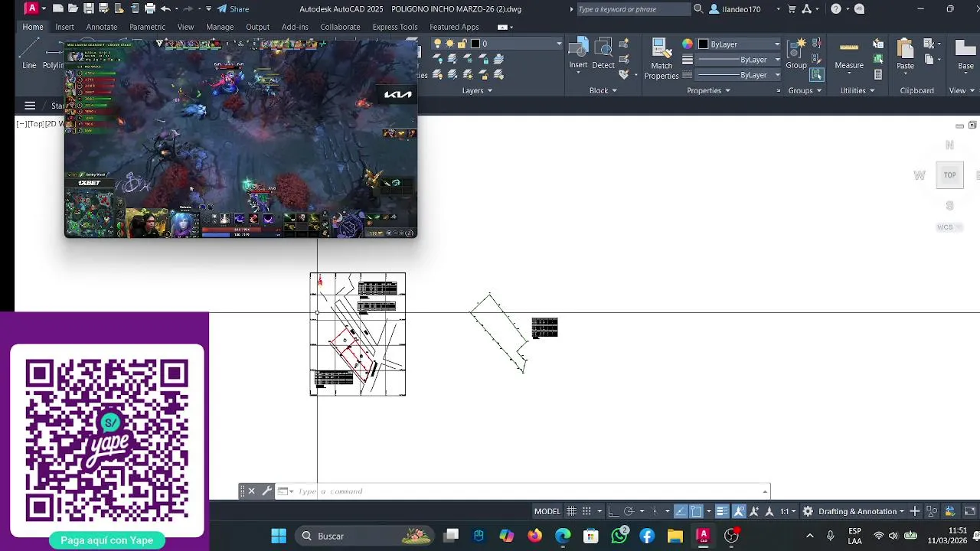
Task: Click the search magnifier icon in title bar
Action: [x=698, y=9]
